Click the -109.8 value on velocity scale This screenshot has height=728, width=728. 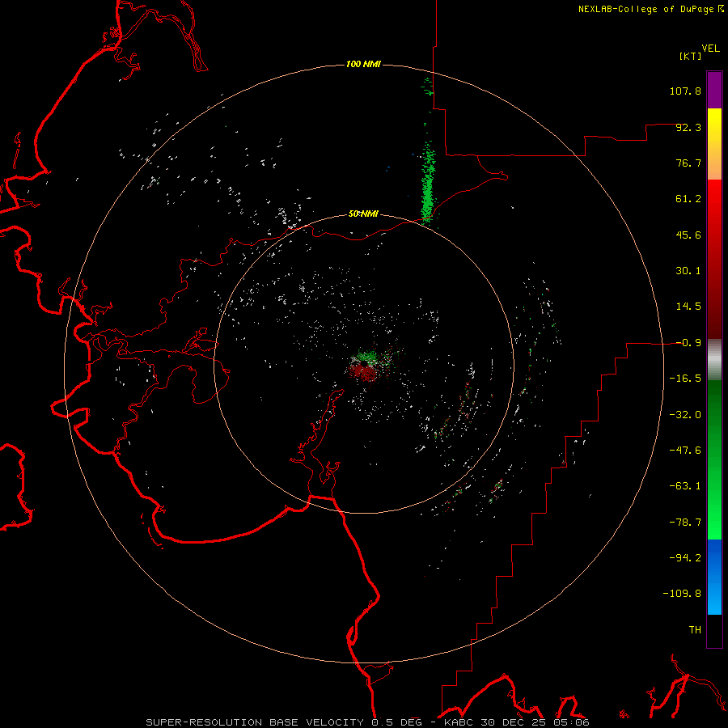682,594
